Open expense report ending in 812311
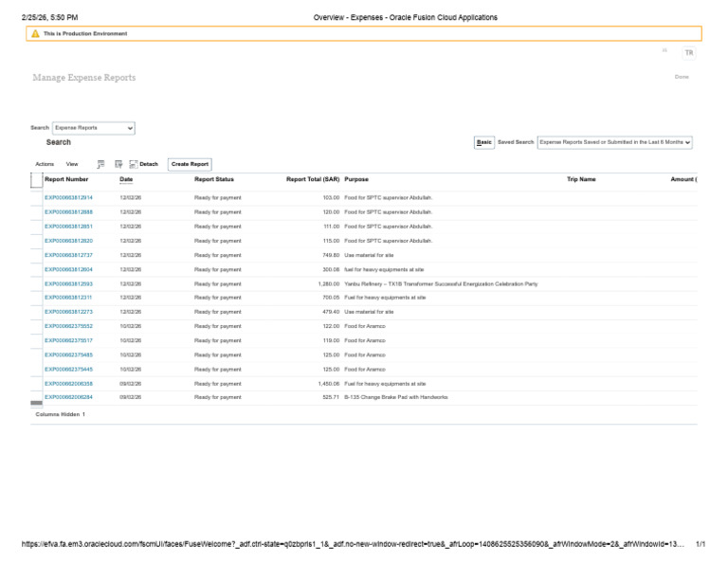 point(68,298)
